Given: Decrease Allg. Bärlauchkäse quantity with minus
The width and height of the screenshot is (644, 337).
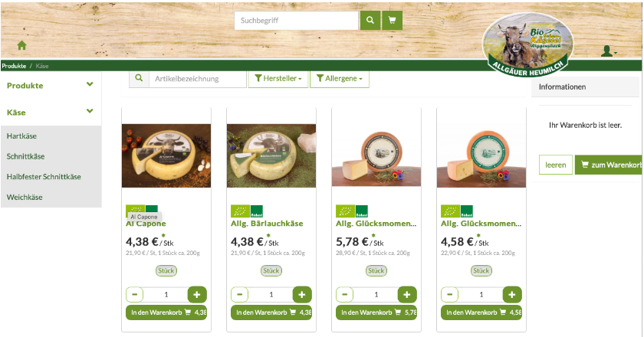Looking at the screenshot, I should click(239, 294).
